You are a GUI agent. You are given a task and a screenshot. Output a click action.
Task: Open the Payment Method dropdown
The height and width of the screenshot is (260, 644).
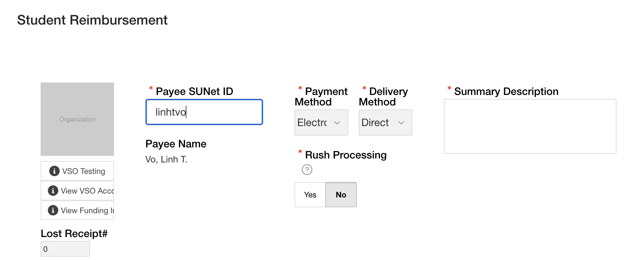(x=321, y=122)
